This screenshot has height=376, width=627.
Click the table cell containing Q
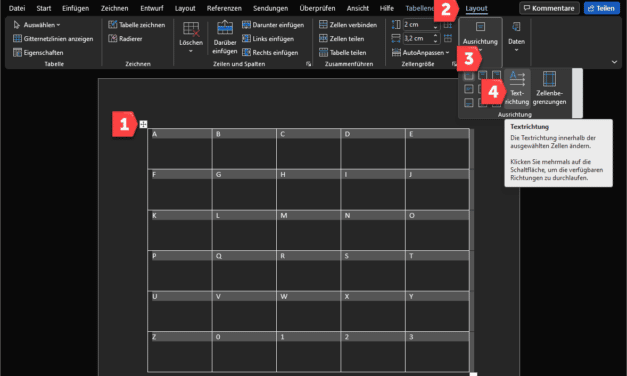coord(244,271)
